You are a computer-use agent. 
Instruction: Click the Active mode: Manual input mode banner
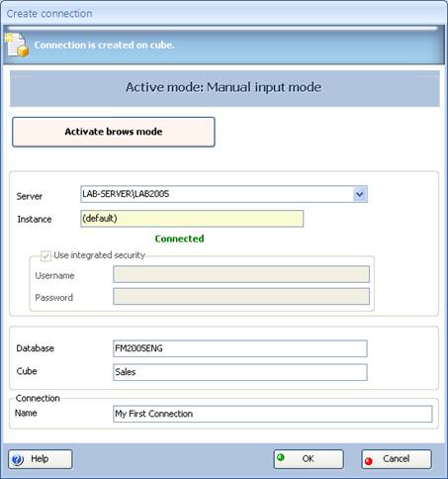pos(224,88)
